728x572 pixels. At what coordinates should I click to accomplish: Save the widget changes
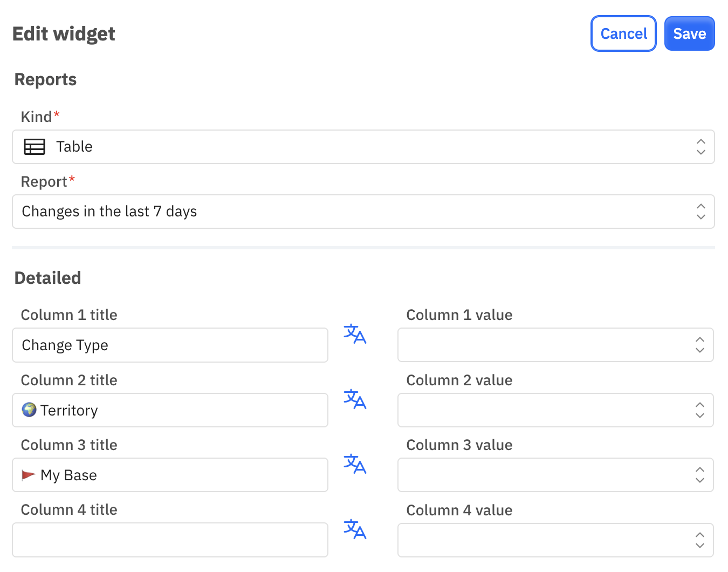(x=689, y=33)
